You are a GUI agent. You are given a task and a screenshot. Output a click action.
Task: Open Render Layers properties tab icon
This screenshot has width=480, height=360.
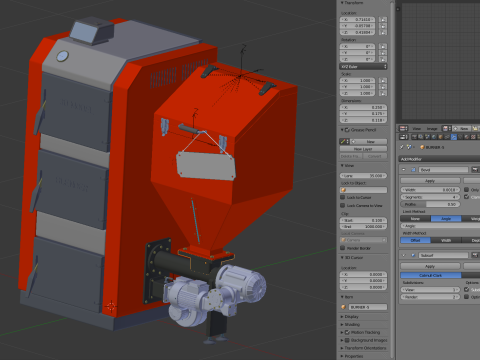point(421,137)
